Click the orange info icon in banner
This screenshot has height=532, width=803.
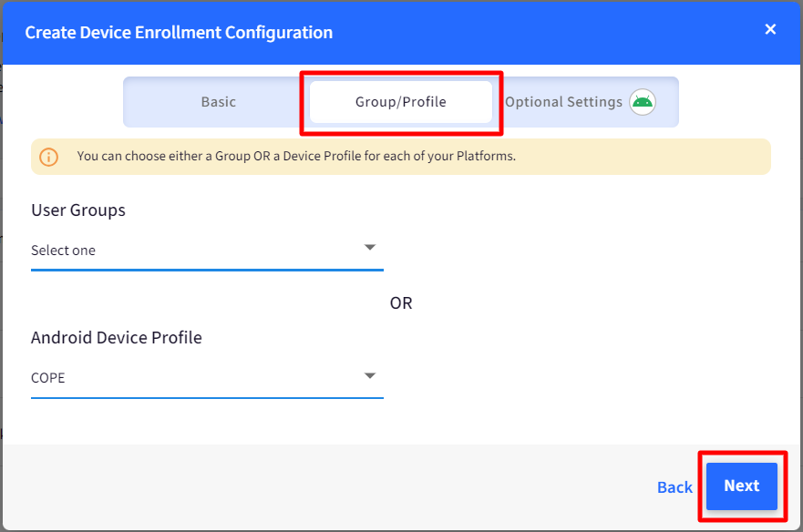pos(48,157)
